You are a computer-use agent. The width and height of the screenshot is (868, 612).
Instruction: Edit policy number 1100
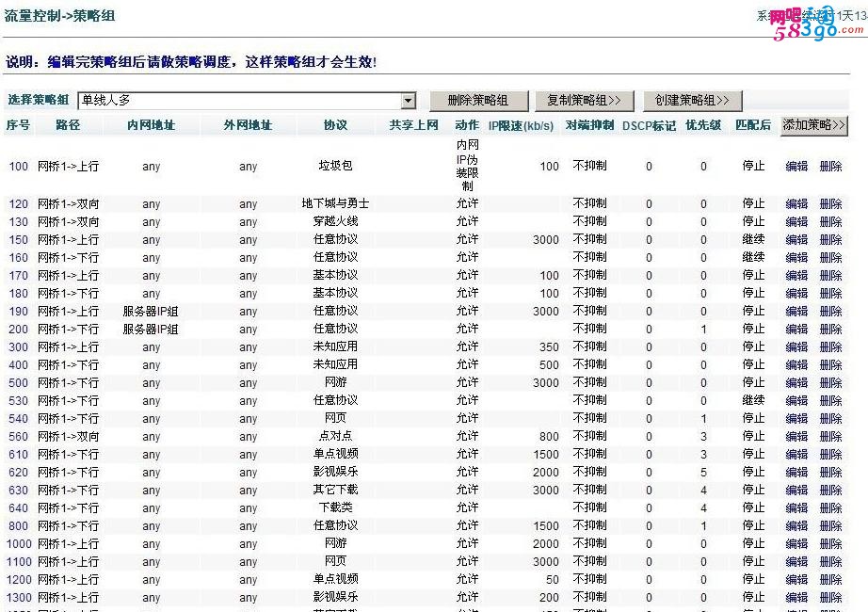pyautogui.click(x=796, y=561)
